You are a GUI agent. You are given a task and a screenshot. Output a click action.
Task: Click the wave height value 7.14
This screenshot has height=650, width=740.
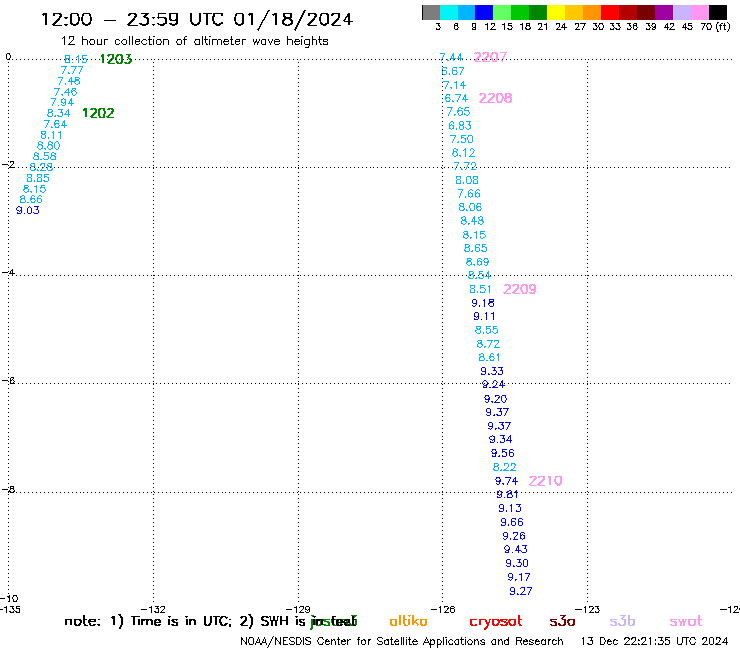point(454,85)
